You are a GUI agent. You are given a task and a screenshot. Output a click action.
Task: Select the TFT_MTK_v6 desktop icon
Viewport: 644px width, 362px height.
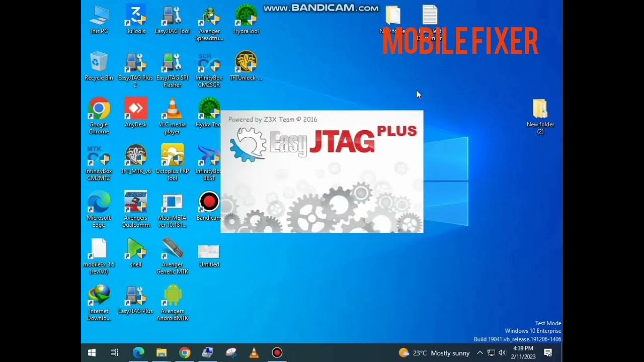135,159
